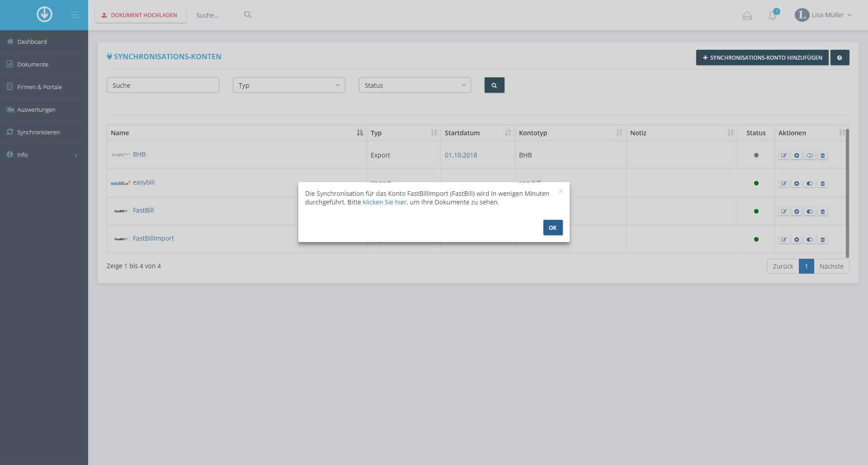Open Auswertungen in the sidebar
Screen dimensions: 868x465
coord(44,109)
